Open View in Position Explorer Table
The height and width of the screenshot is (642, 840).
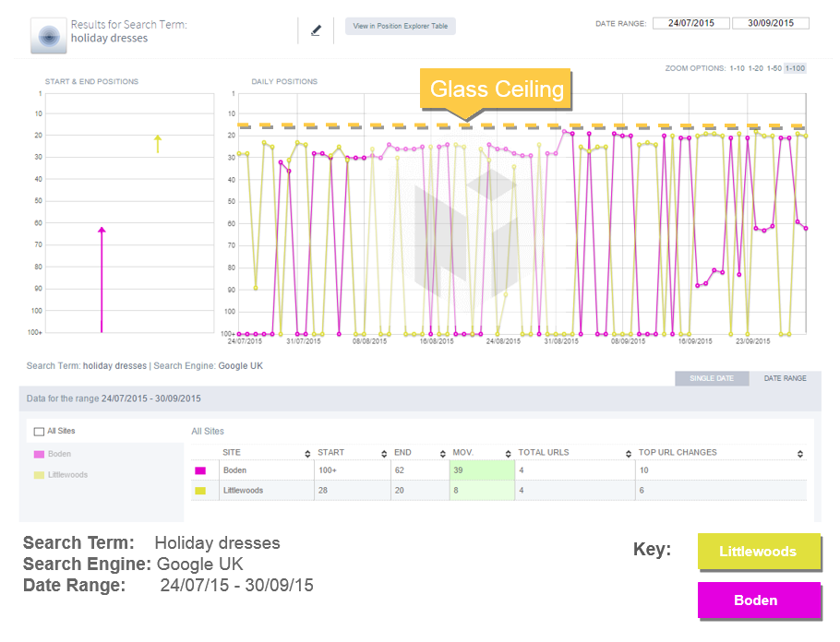(x=401, y=26)
